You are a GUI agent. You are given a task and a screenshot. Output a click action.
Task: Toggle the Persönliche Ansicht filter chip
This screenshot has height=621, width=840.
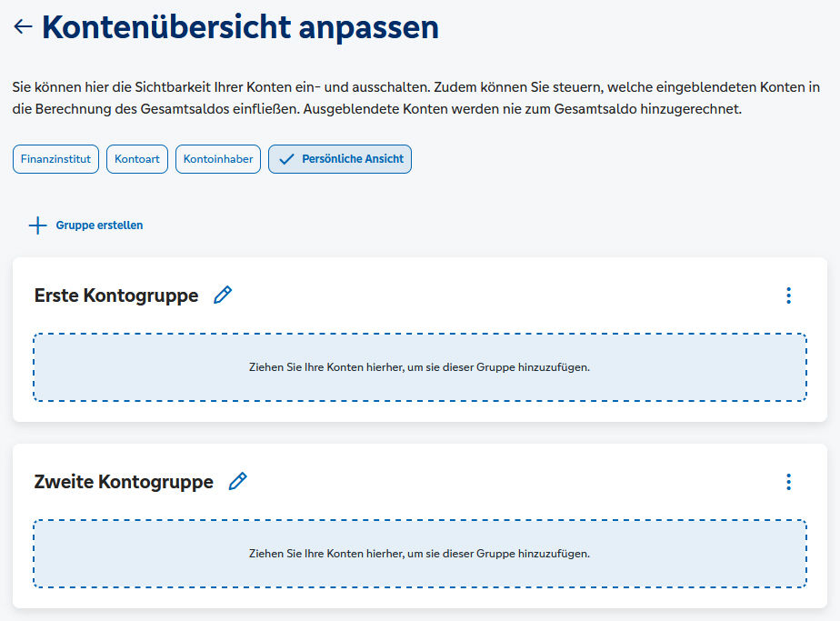340,159
